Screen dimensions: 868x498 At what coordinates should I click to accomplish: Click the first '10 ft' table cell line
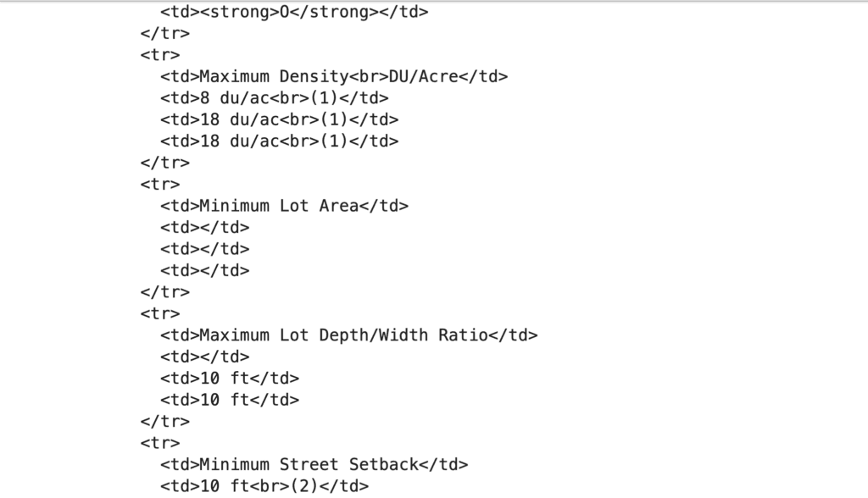pyautogui.click(x=230, y=379)
